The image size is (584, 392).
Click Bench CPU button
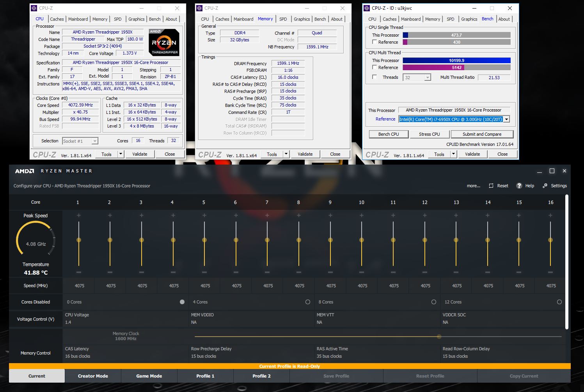click(x=389, y=134)
